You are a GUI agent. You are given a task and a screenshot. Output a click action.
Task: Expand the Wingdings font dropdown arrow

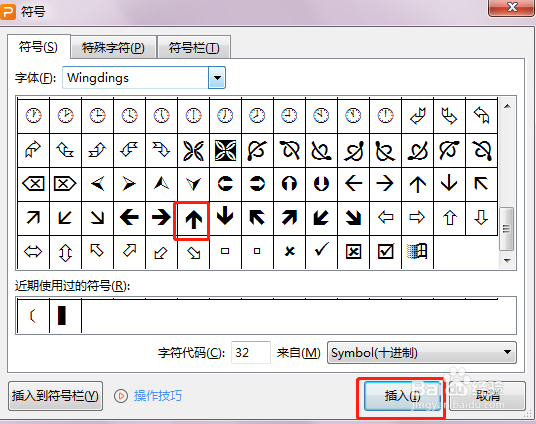(217, 78)
